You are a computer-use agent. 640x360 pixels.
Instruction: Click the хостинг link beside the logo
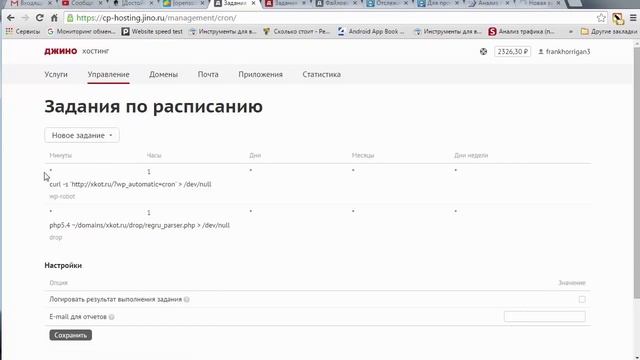pyautogui.click(x=96, y=51)
